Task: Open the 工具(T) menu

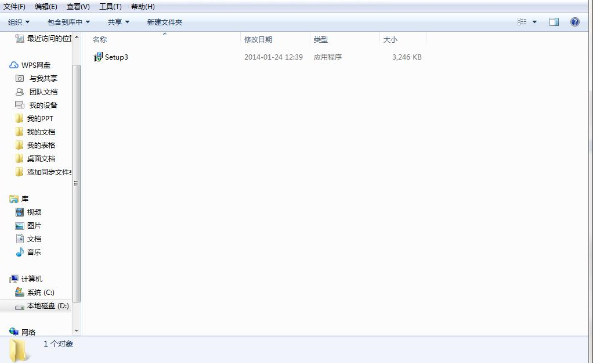Action: pos(110,7)
